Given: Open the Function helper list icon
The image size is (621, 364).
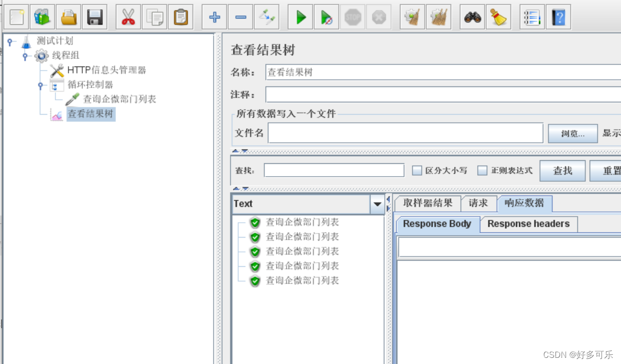Looking at the screenshot, I should [x=532, y=17].
